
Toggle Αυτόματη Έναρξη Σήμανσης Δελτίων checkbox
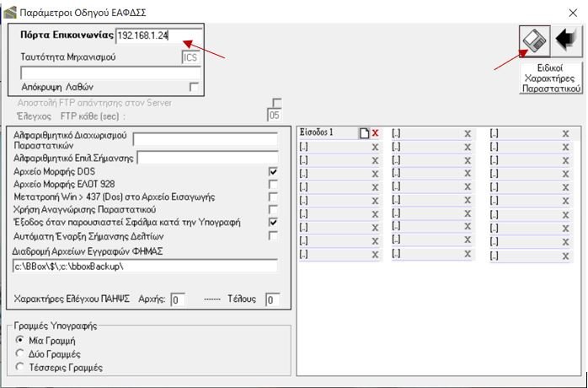point(273,235)
